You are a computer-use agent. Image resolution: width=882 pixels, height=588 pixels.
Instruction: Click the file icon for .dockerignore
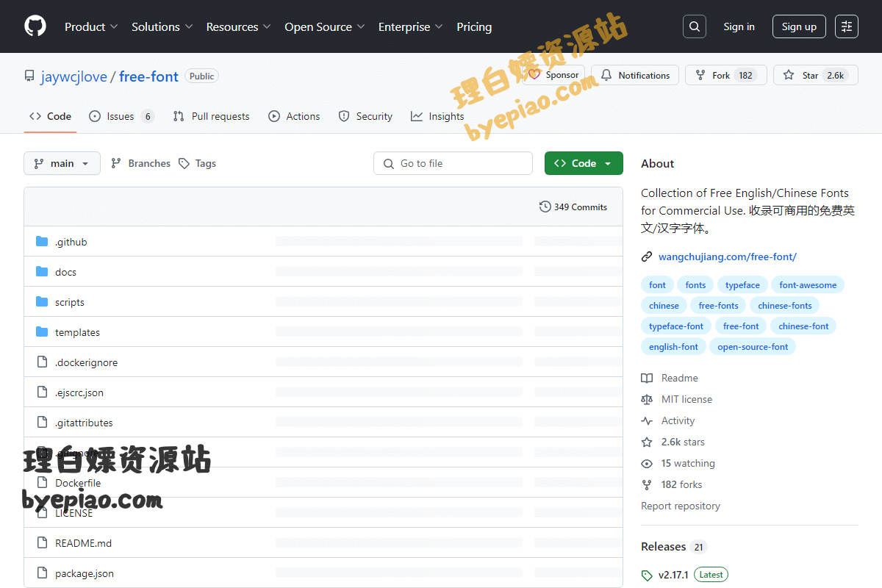(x=42, y=362)
